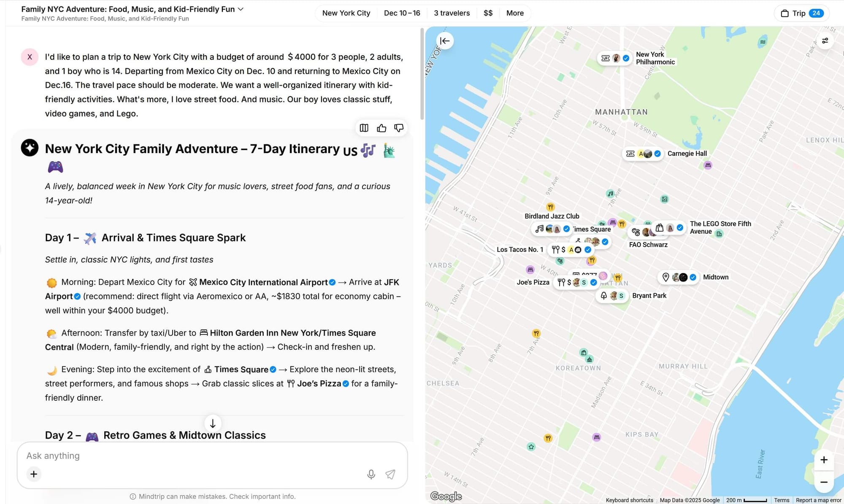Open the 3 travelers selector

point(452,13)
